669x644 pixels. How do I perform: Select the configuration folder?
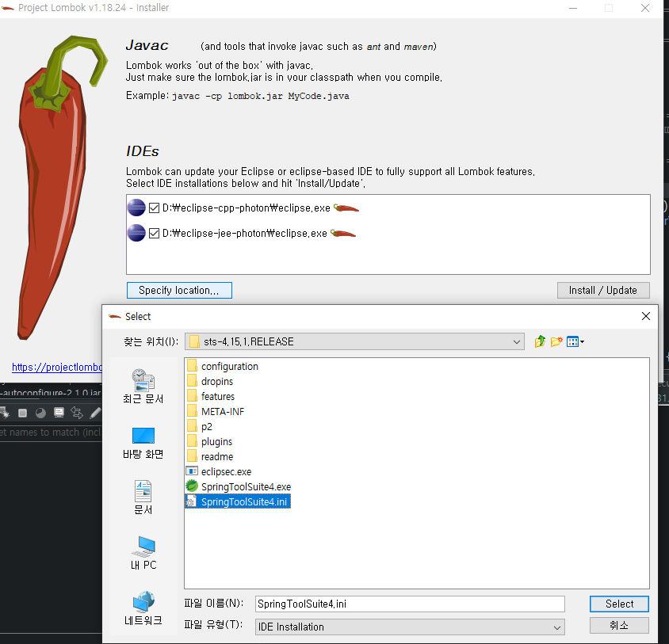point(230,366)
